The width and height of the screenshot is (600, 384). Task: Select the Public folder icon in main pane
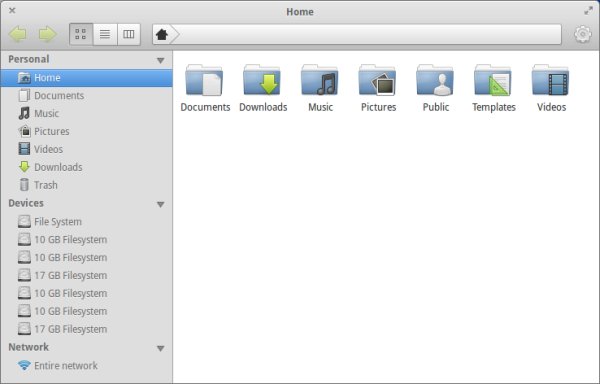pos(435,80)
